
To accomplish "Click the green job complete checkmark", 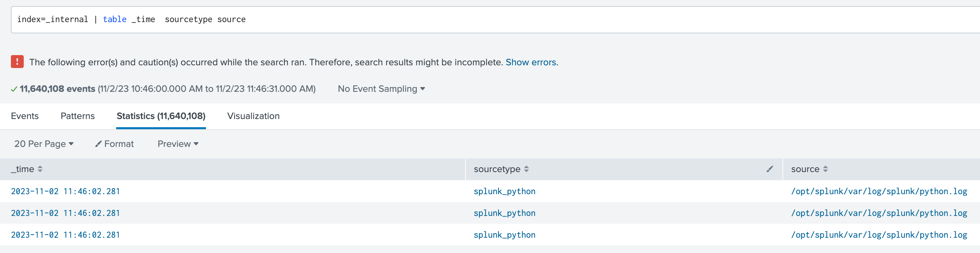I will 14,89.
